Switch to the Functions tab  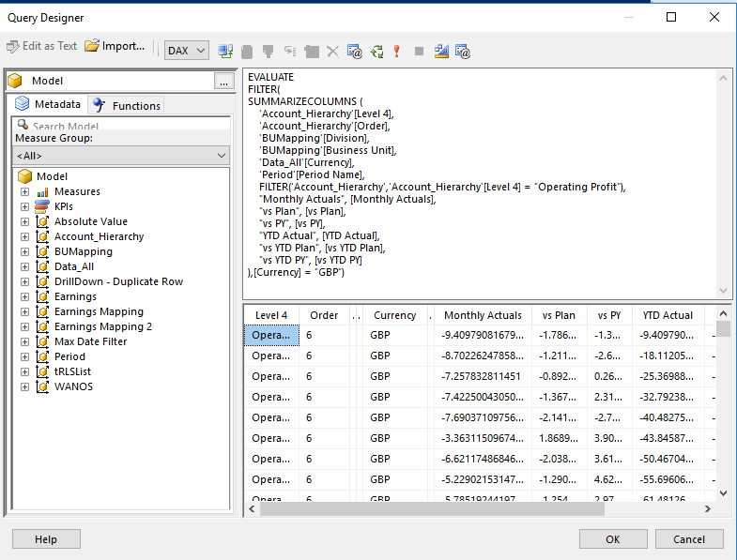(x=127, y=105)
